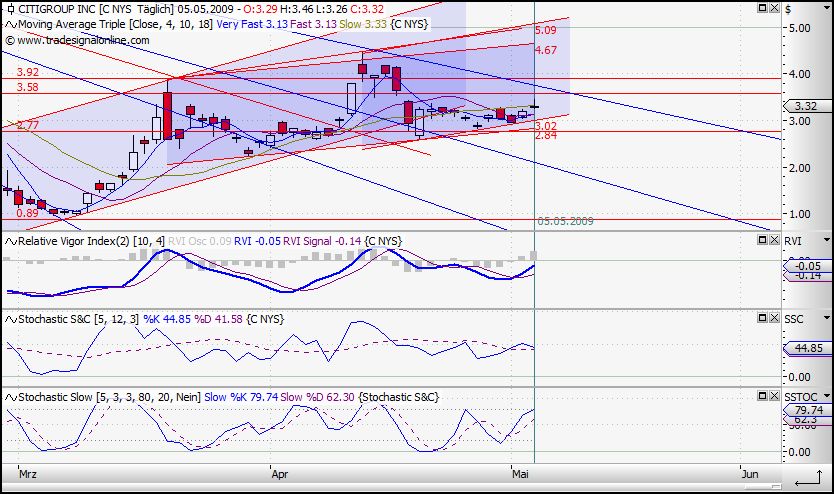Image resolution: width=834 pixels, height=494 pixels.
Task: Click the Relative Vigor Index indicator icon
Action: tap(11, 241)
